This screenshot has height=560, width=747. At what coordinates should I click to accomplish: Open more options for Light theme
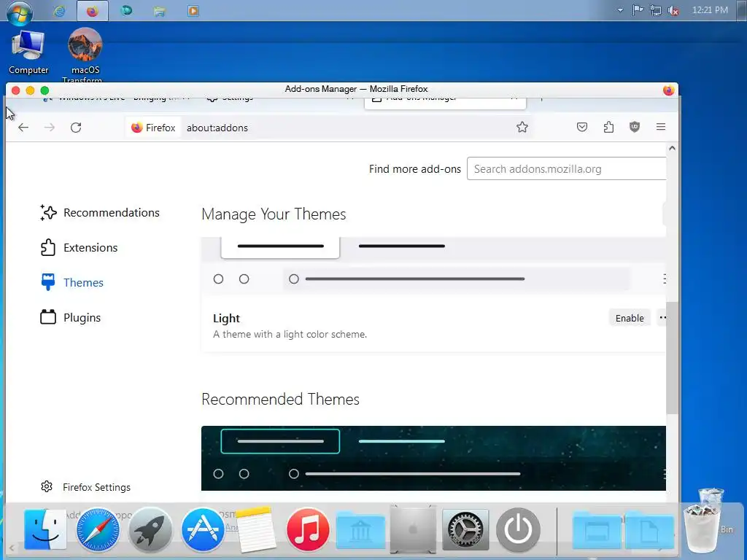tap(662, 318)
